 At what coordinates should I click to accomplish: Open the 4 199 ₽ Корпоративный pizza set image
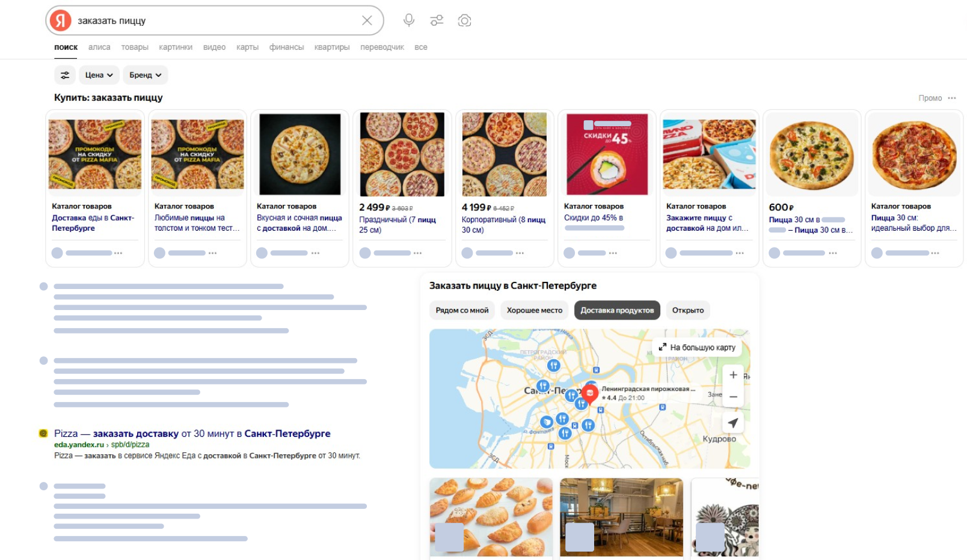pyautogui.click(x=505, y=154)
